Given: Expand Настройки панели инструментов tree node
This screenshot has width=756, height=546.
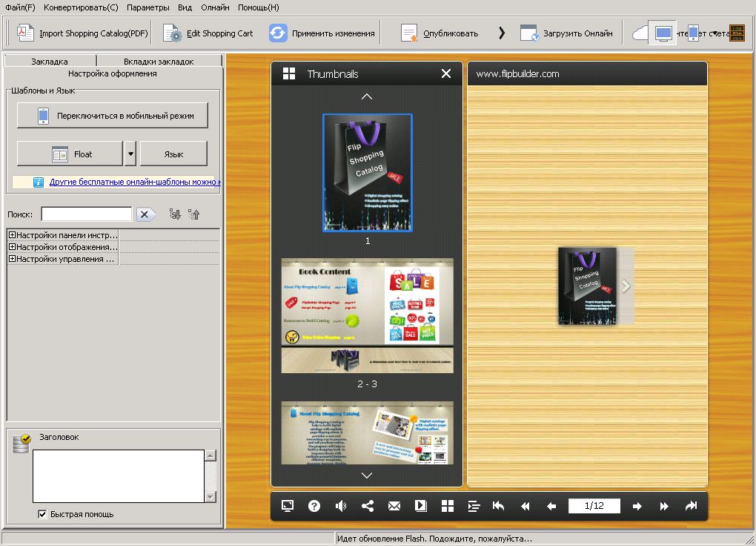Looking at the screenshot, I should point(13,235).
